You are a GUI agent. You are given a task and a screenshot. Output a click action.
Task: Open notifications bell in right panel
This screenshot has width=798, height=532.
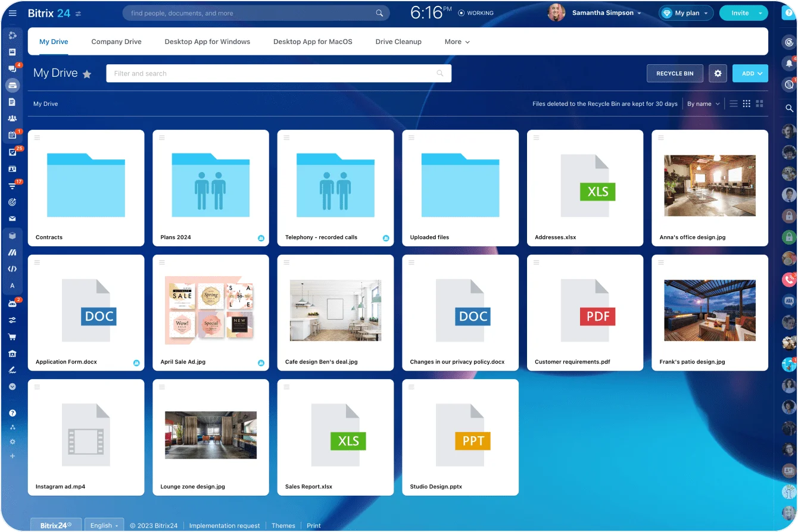pos(789,63)
